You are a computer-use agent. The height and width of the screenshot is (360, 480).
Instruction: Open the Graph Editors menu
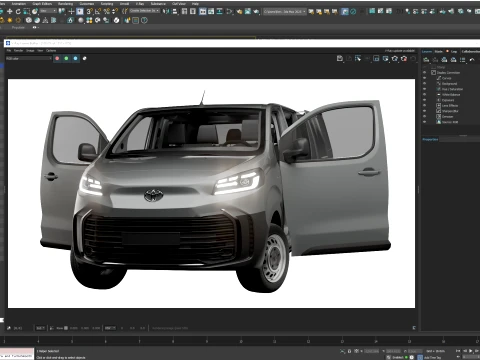(x=42, y=4)
